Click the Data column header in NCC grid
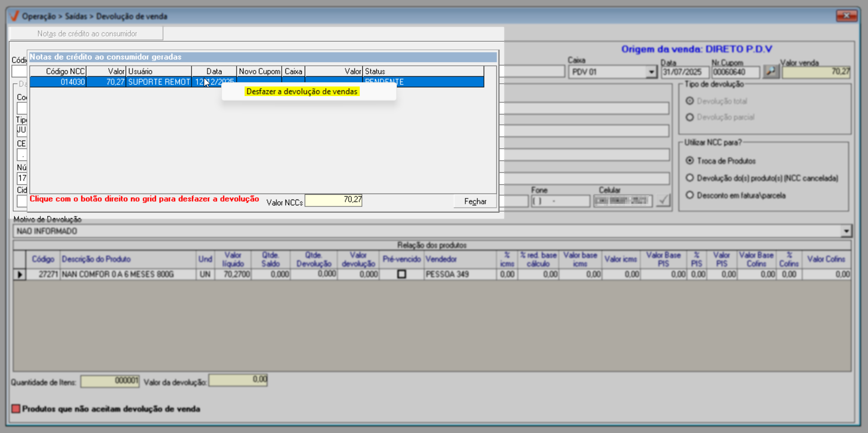 click(214, 71)
